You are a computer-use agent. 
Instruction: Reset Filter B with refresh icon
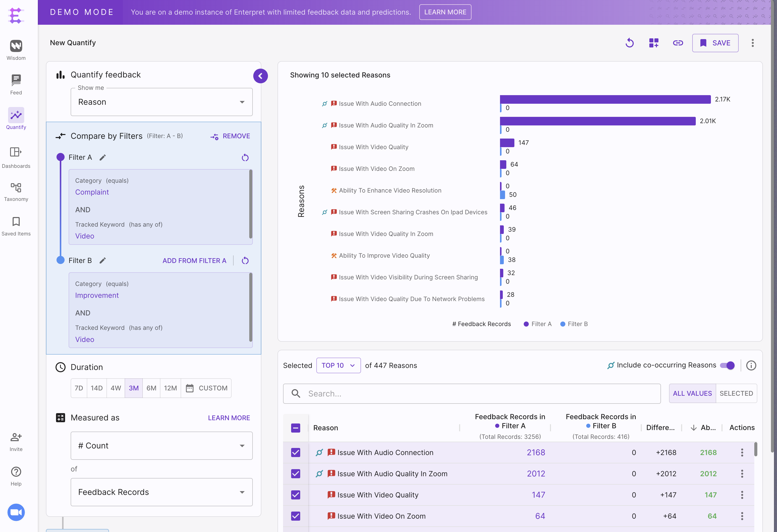pyautogui.click(x=245, y=261)
